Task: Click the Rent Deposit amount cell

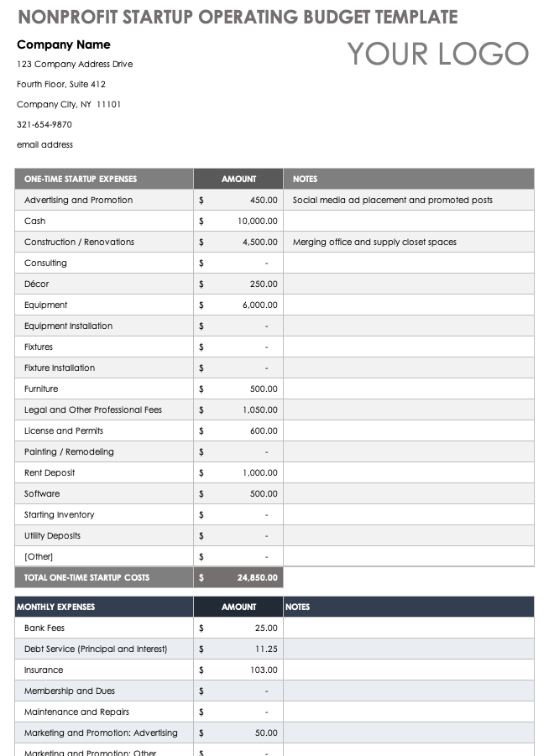Action: 238,472
